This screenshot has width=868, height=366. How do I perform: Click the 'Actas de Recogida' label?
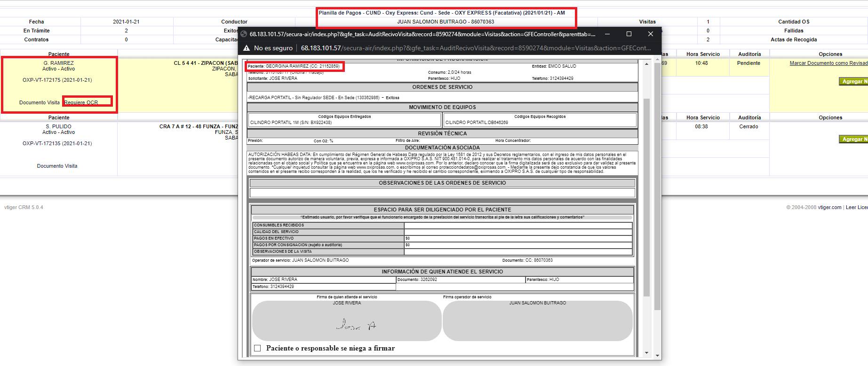tap(794, 39)
